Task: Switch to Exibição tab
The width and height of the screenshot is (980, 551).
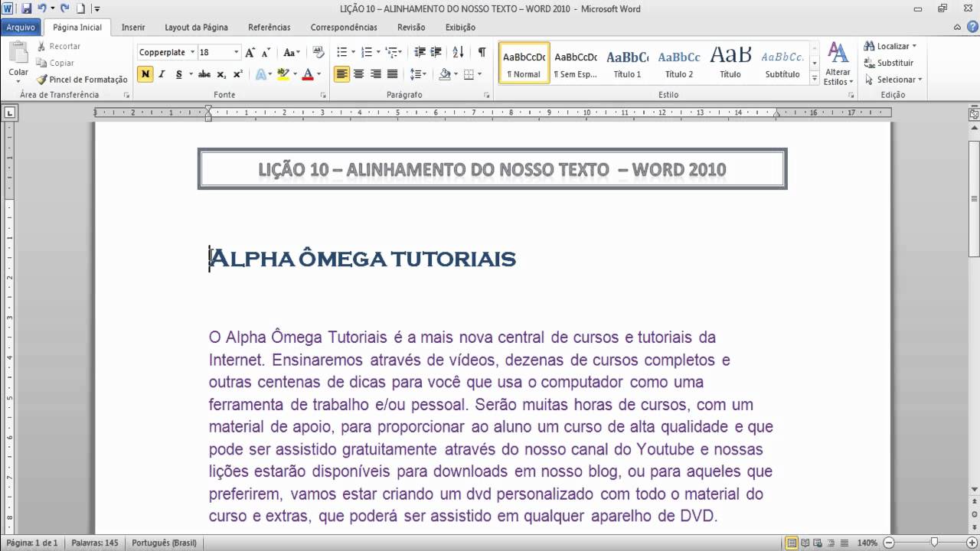Action: click(460, 28)
